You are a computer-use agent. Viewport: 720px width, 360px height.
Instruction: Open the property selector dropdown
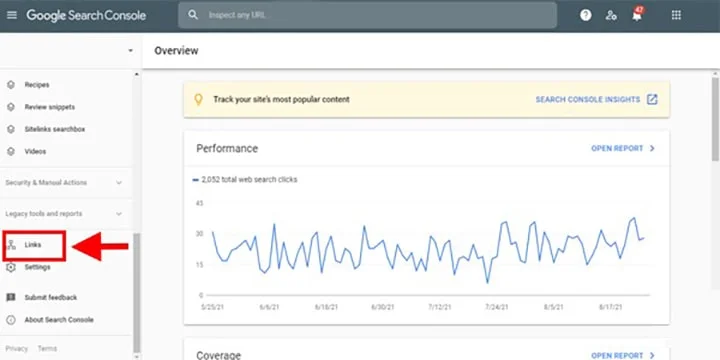[130, 51]
